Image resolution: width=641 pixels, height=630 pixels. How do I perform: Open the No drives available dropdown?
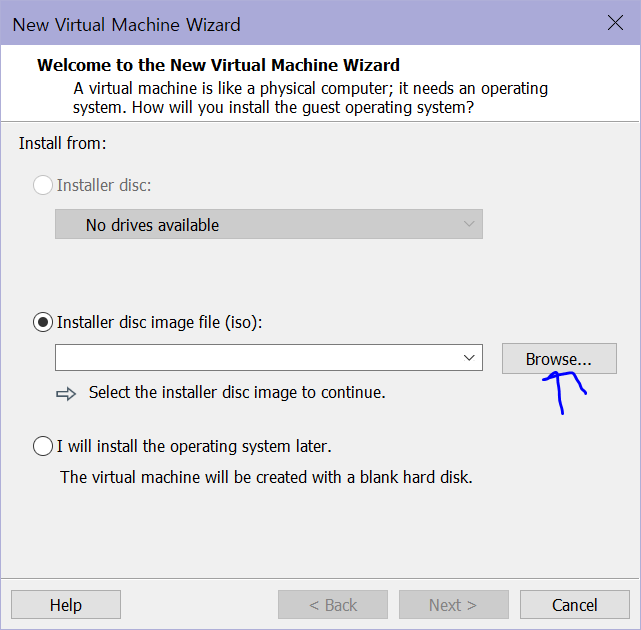click(269, 224)
